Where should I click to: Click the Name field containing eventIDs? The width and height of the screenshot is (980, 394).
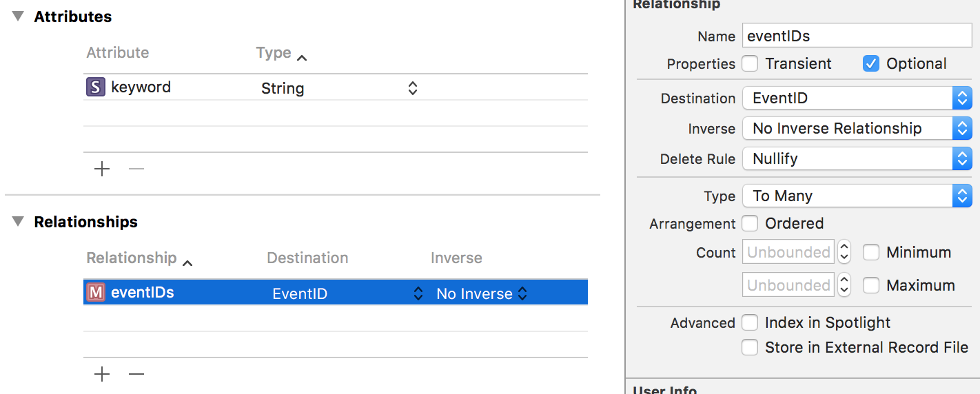pos(857,35)
